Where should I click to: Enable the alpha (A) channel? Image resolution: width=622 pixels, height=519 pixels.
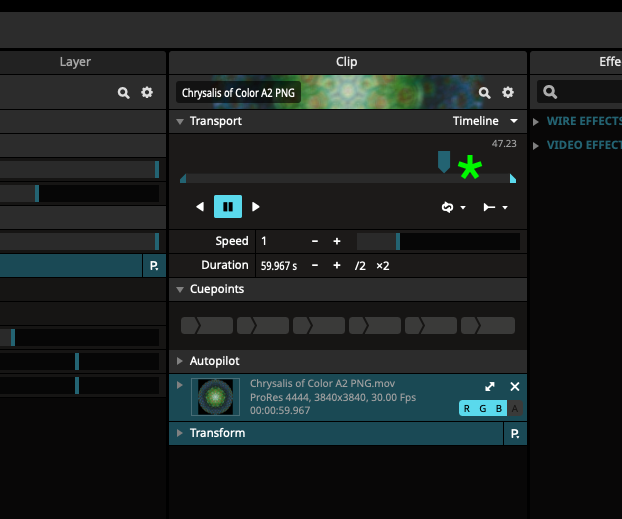tap(515, 408)
